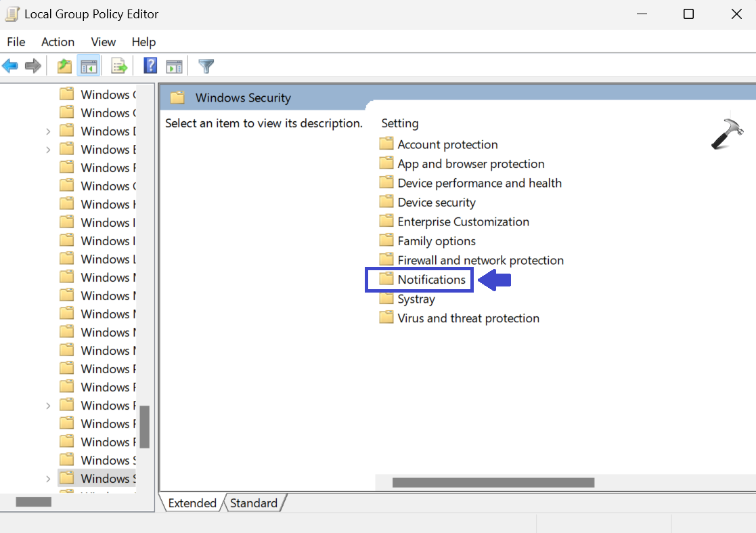Close the Local Group Policy Editor window
This screenshot has width=756, height=533.
pos(736,14)
